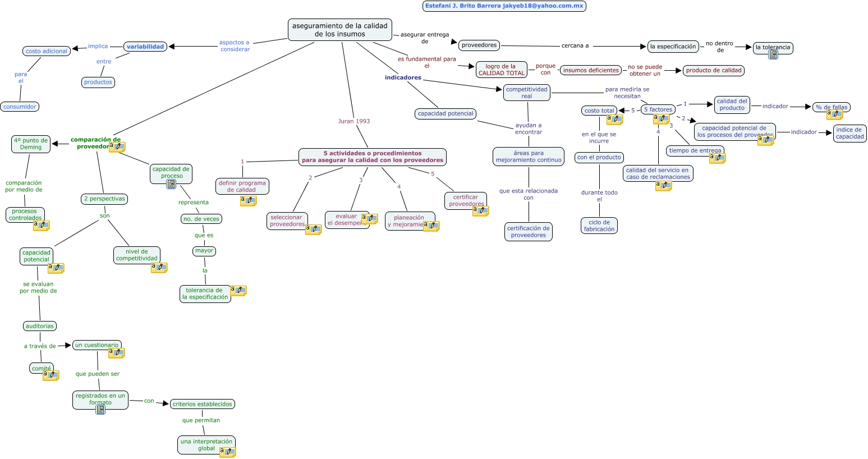The height and width of the screenshot is (459, 868).
Task: Click the 5 actividades o procedimientos node
Action: [x=372, y=157]
